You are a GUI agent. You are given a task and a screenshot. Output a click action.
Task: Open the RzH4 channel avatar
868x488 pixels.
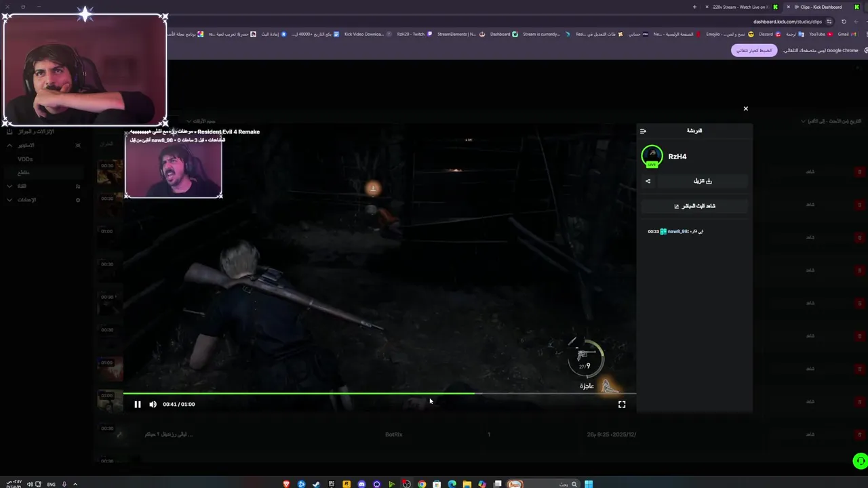[x=652, y=156]
